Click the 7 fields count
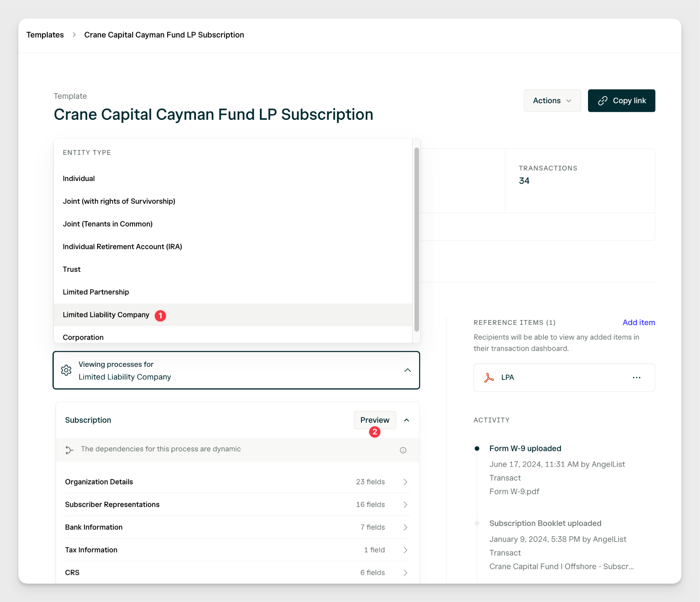The image size is (700, 602). (372, 527)
